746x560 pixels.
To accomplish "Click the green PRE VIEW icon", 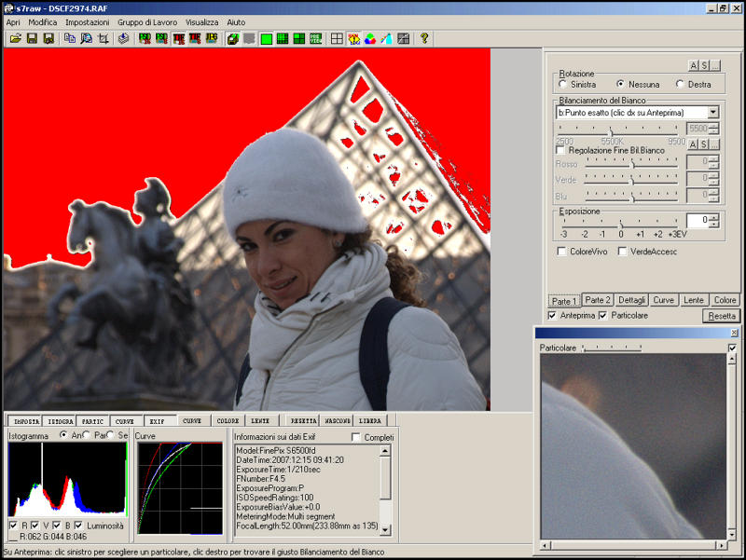I will (316, 38).
